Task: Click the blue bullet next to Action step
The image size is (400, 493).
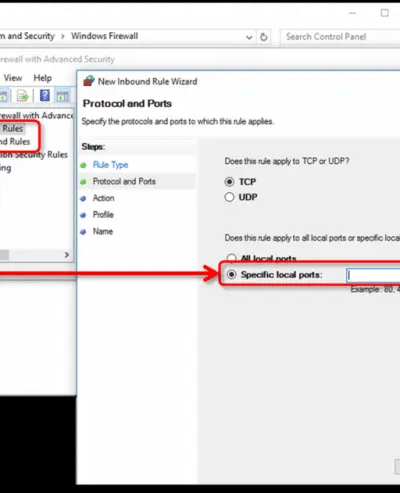Action: coord(83,198)
